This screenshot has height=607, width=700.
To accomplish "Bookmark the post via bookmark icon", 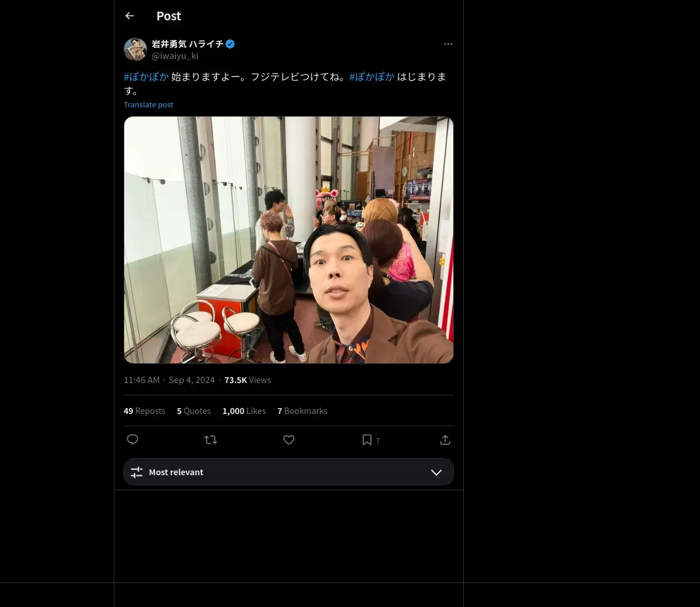I will 367,440.
